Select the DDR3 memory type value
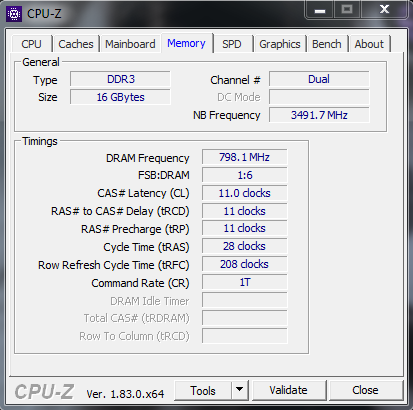Screen dimensions: 413x410 (120, 79)
